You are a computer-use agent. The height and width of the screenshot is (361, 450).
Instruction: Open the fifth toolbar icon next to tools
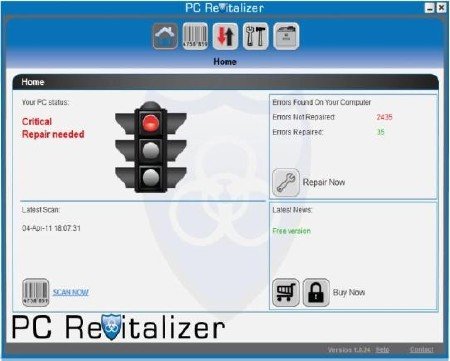tap(286, 36)
